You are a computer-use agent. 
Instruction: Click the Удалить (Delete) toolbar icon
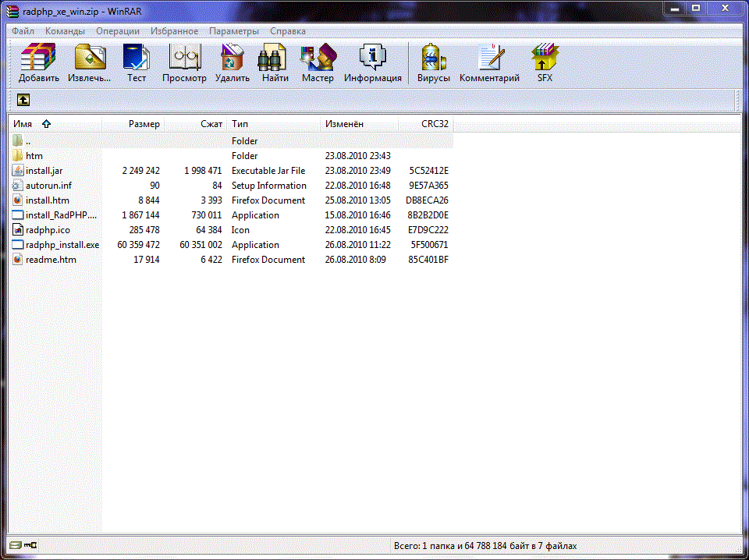[233, 63]
